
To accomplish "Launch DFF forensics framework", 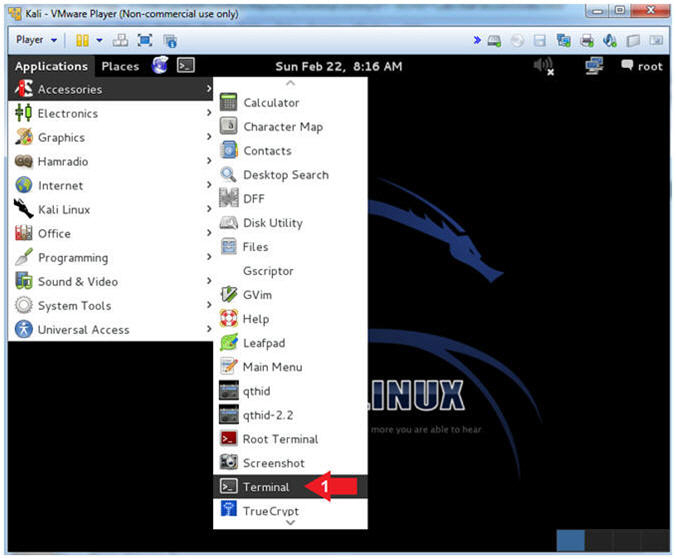I will click(290, 199).
